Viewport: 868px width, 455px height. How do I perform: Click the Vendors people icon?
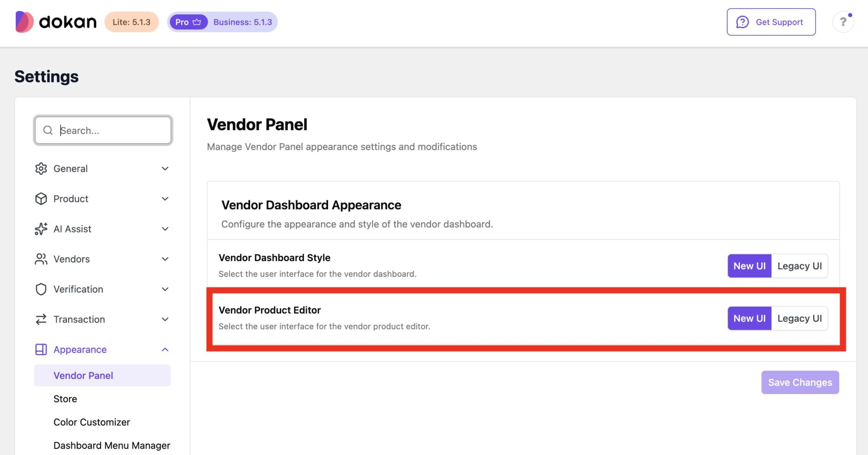[41, 259]
